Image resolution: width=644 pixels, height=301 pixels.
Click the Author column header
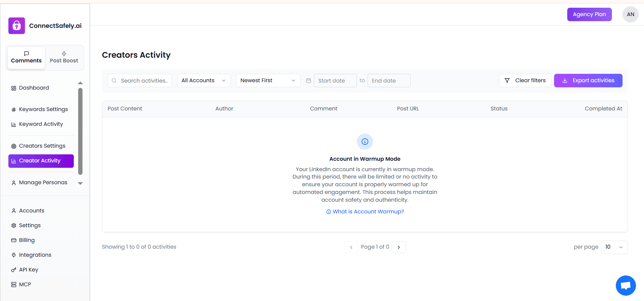tap(224, 109)
